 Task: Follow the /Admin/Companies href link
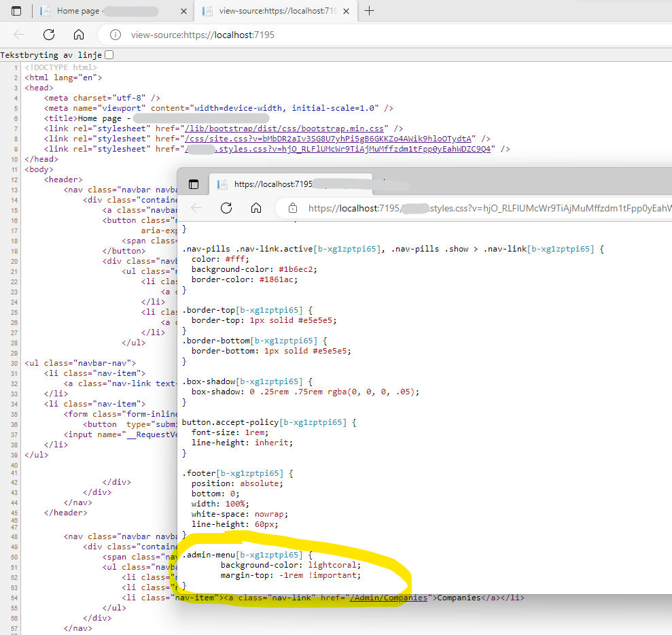click(389, 598)
